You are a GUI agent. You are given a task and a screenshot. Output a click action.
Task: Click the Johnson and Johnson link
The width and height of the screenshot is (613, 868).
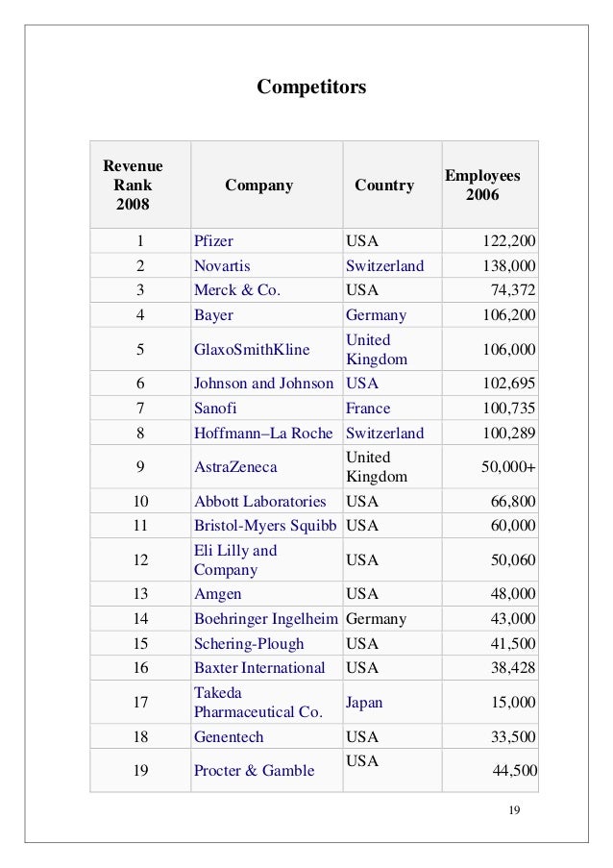(x=264, y=384)
